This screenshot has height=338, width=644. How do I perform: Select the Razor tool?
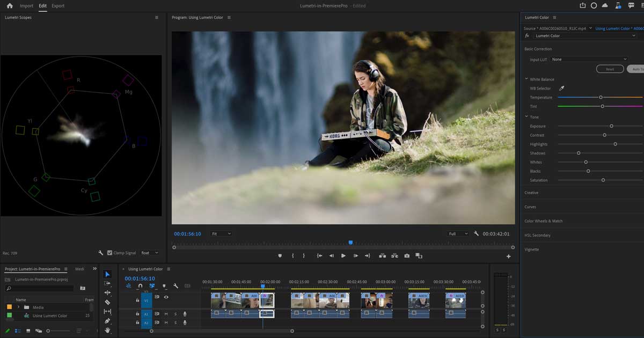point(107,302)
